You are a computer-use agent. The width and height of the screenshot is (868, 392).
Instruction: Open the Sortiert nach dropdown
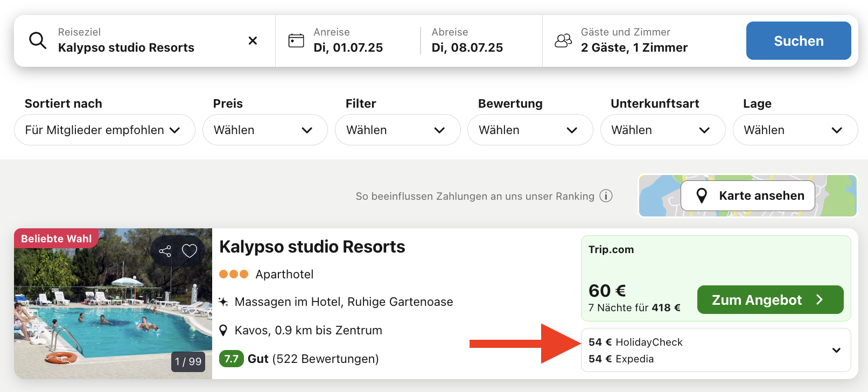[104, 130]
